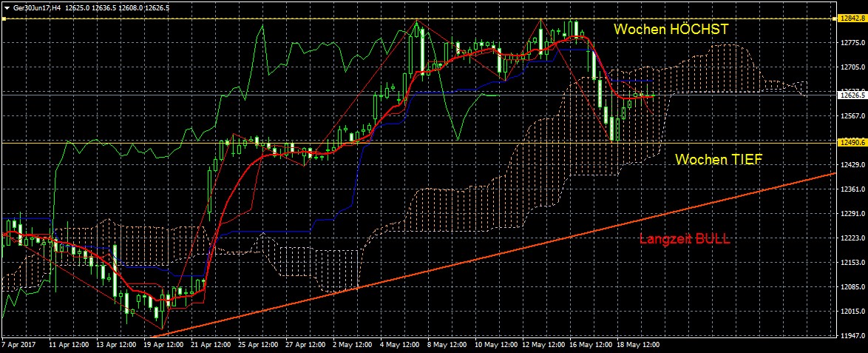Click the 12567.0 price scale value
The image size is (868, 353).
[852, 116]
